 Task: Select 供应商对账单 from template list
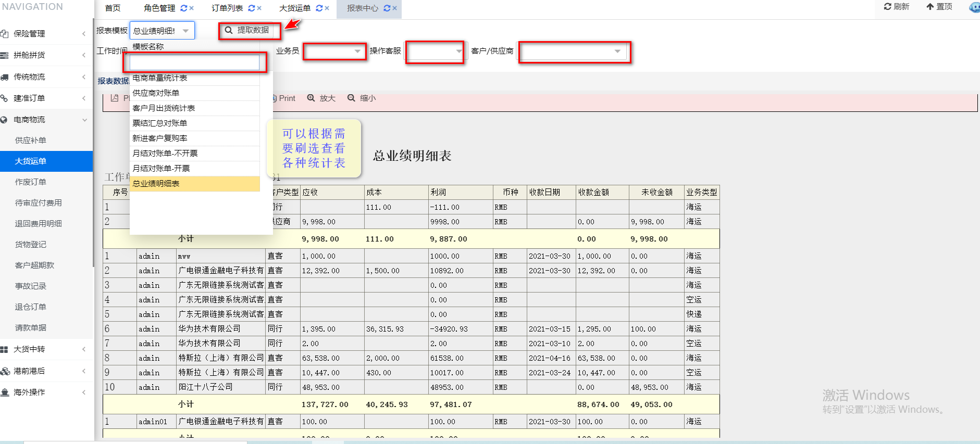coord(156,93)
